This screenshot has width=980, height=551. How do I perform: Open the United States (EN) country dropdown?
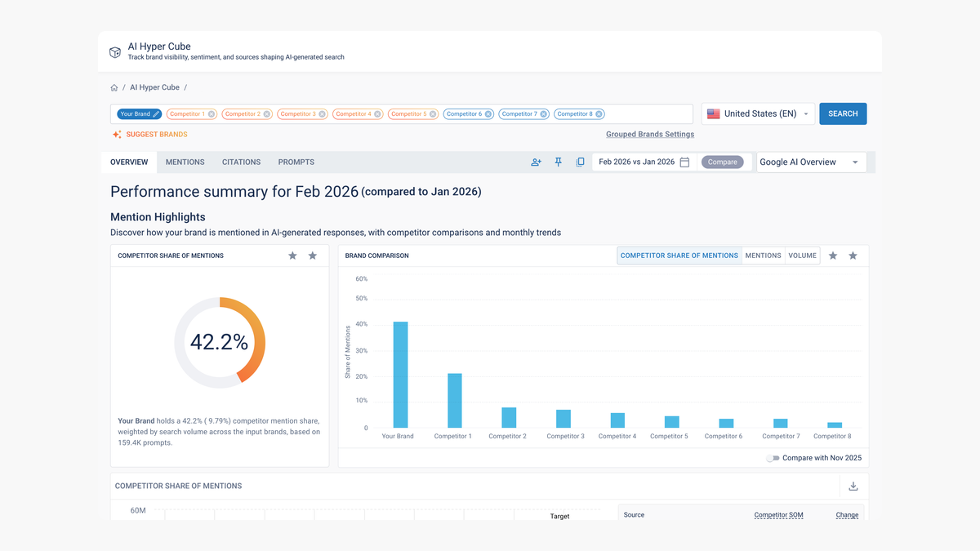coord(759,113)
